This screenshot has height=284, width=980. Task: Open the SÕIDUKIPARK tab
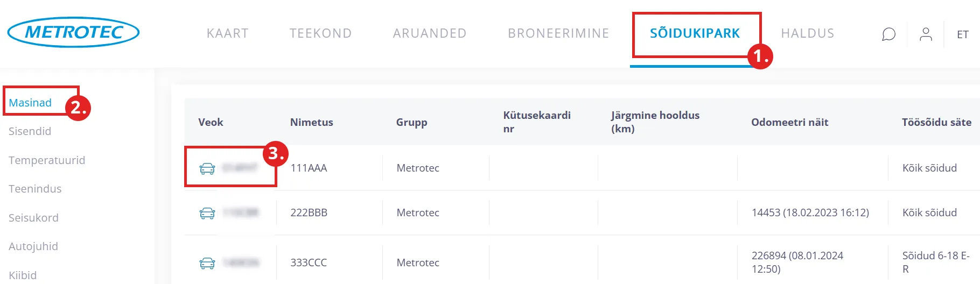[x=695, y=33]
